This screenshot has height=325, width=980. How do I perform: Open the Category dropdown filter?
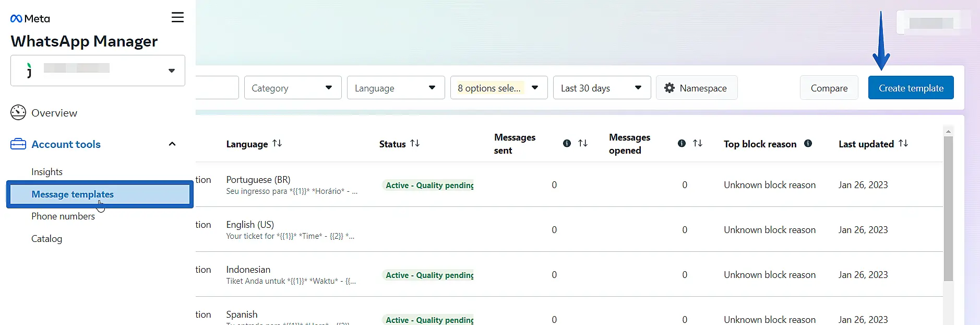coord(292,88)
